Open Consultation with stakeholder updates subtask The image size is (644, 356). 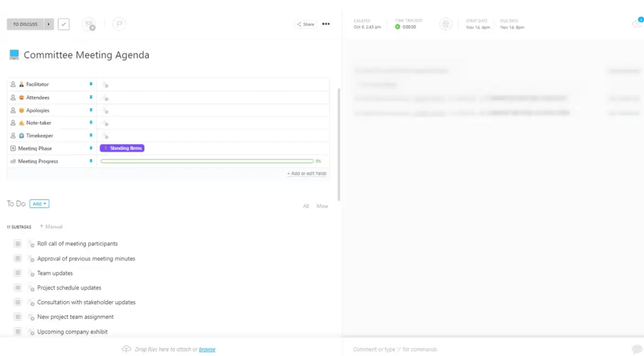[x=86, y=302]
